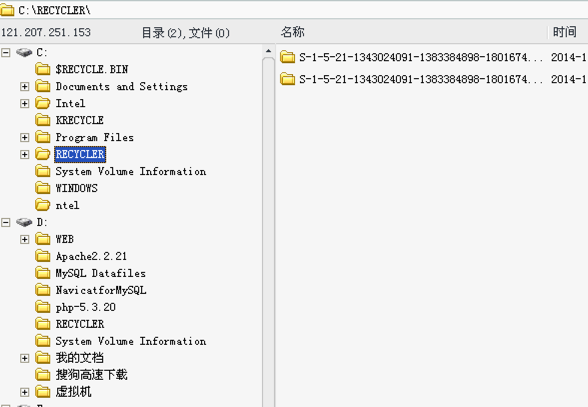Click the D: drive icon
This screenshot has width=588, height=407.
point(24,222)
